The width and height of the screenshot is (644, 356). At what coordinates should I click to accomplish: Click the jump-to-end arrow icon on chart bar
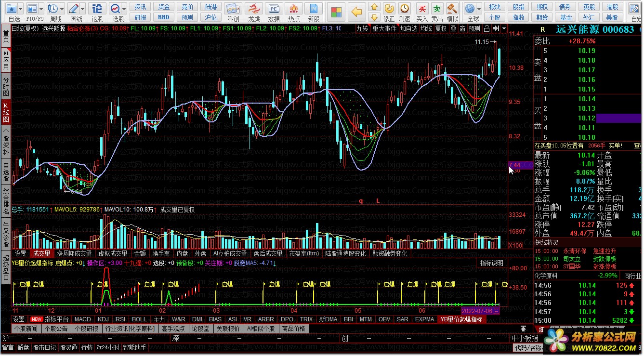click(496, 28)
